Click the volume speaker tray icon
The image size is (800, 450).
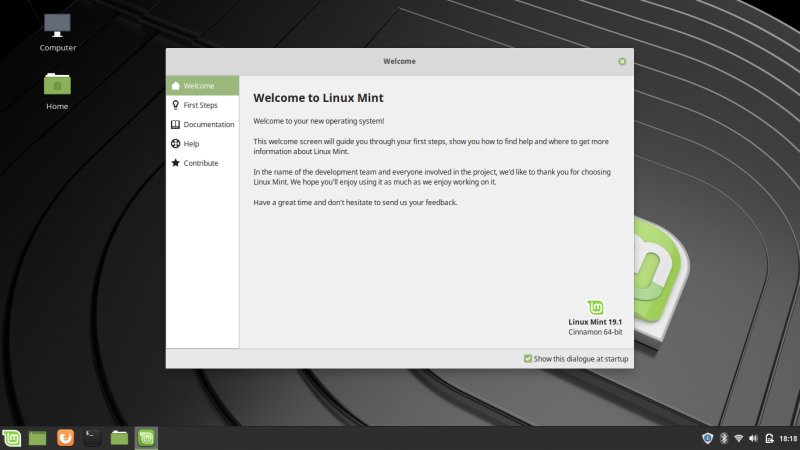point(754,438)
